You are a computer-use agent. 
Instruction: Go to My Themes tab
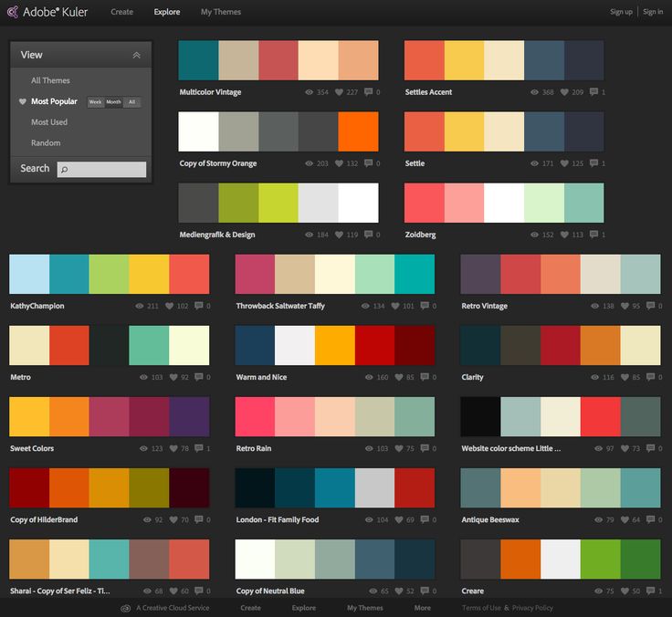point(221,12)
